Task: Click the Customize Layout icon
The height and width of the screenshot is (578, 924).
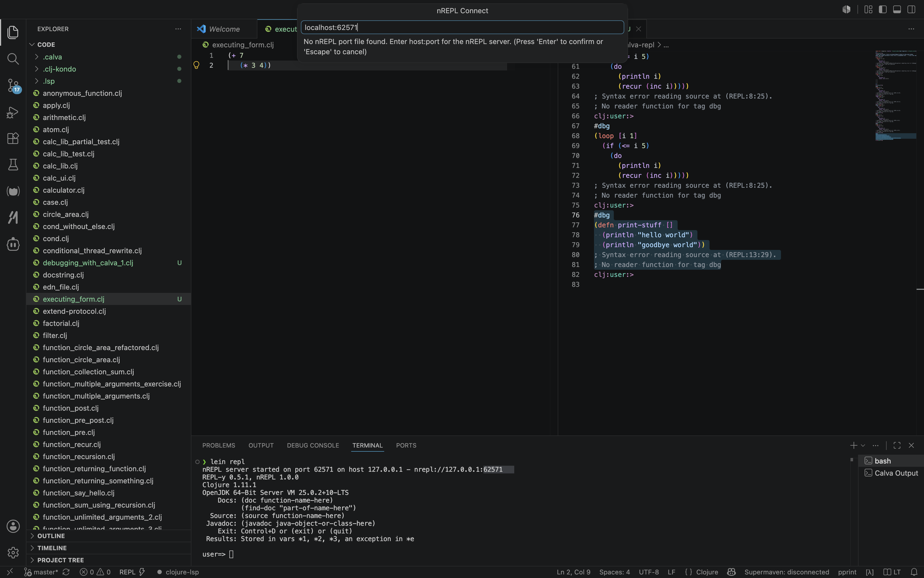Action: click(x=868, y=10)
